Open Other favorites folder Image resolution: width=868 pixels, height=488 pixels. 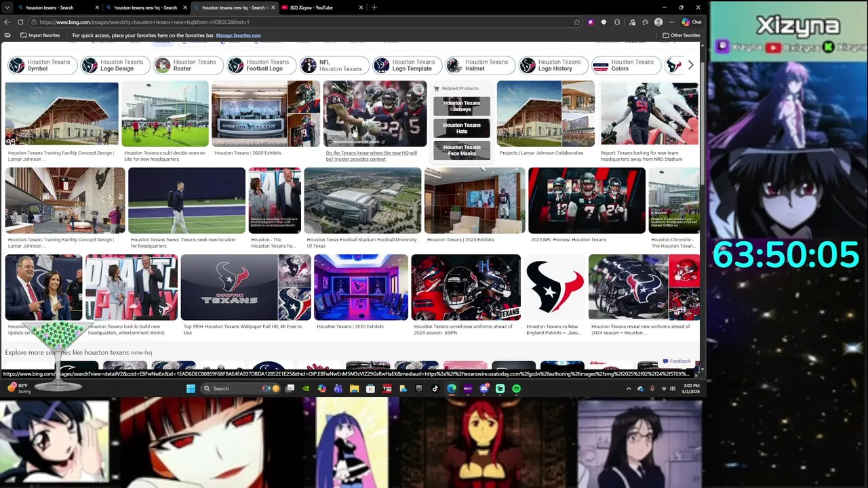tap(682, 35)
